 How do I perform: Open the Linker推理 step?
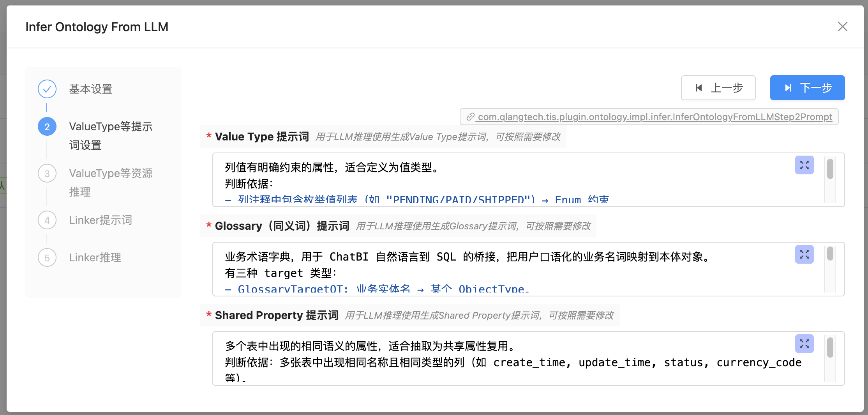[x=95, y=257]
